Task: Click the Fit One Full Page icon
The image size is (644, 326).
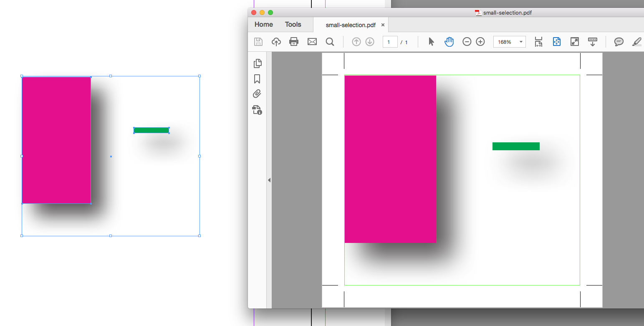Action: point(556,42)
